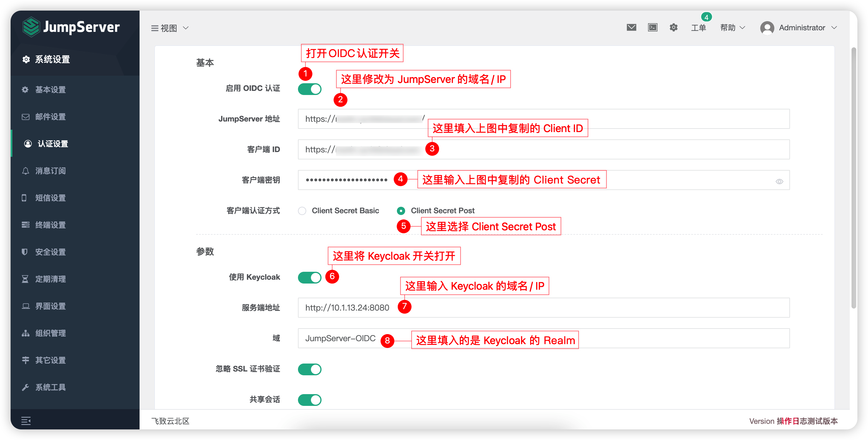This screenshot has width=868, height=440.
Task: Click the 组织管理 sitemap icon
Action: pyautogui.click(x=26, y=333)
